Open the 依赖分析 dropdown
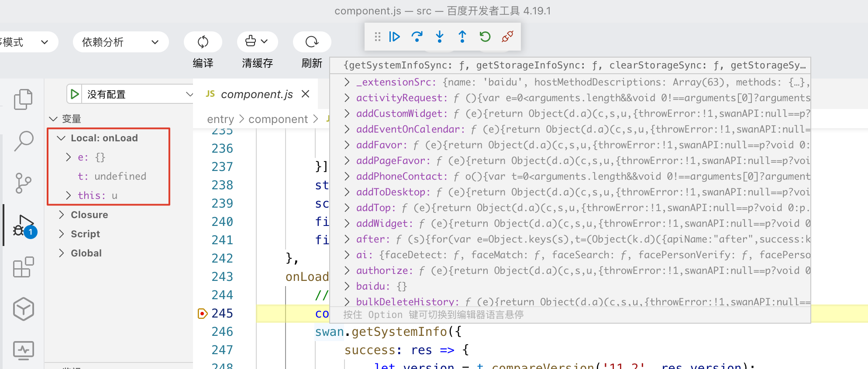 click(120, 42)
